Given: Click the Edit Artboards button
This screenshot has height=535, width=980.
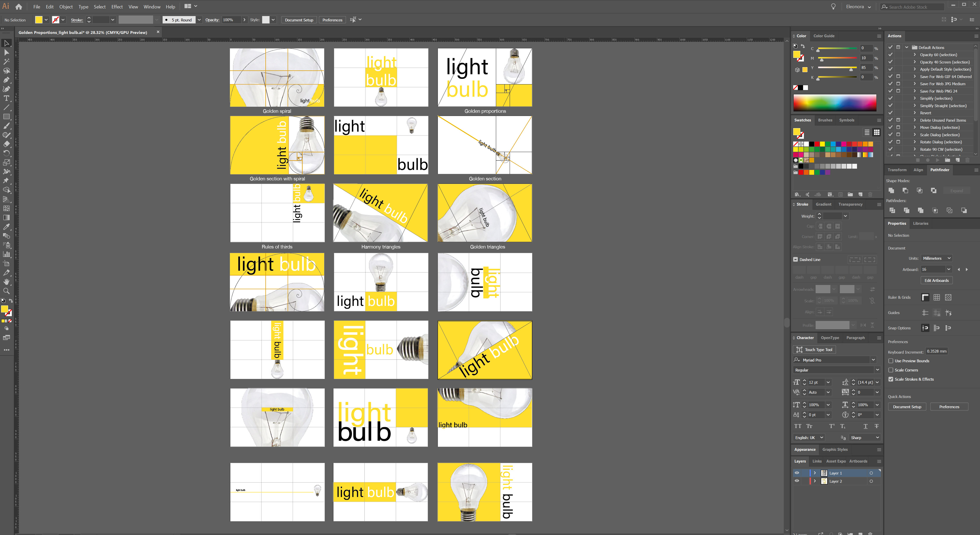Looking at the screenshot, I should coord(936,281).
